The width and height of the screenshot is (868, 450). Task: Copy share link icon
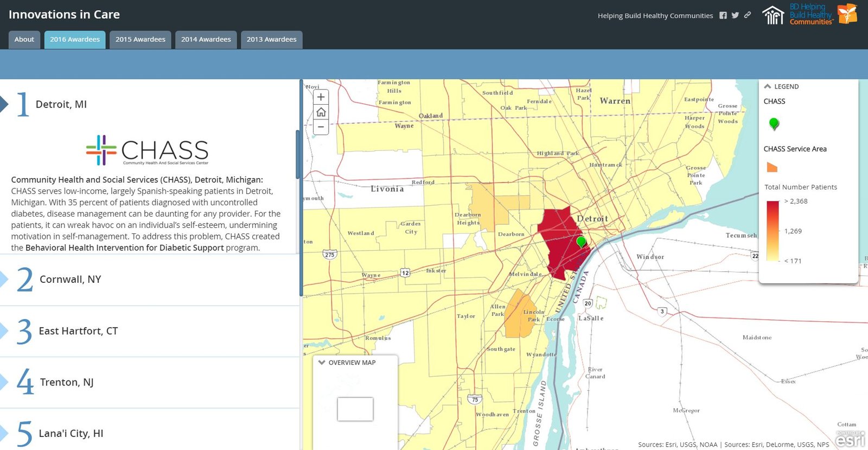(748, 15)
